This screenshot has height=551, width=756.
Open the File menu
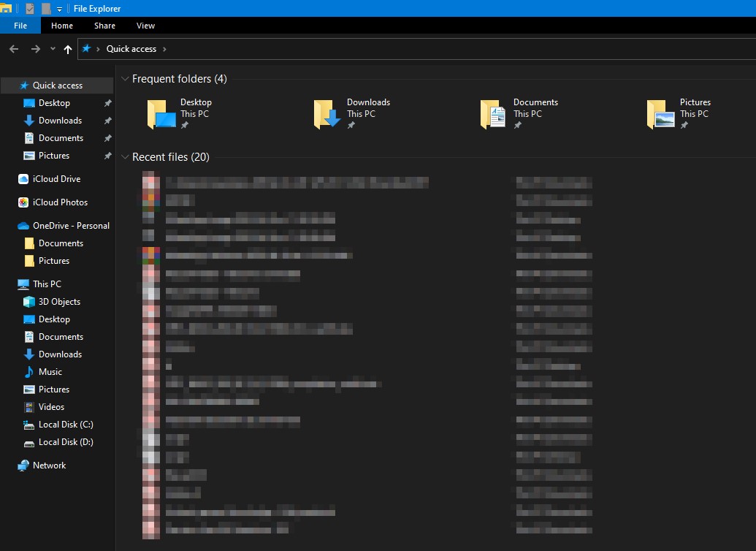tap(20, 25)
